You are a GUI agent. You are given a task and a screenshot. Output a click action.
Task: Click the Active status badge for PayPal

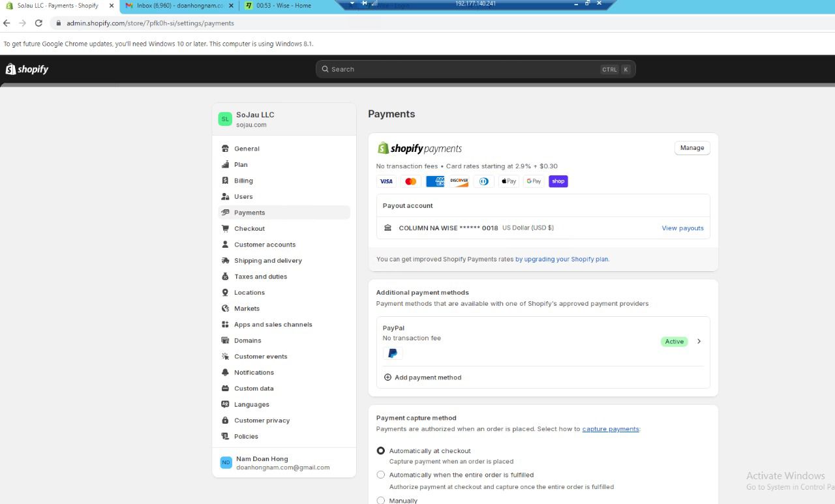tap(675, 342)
